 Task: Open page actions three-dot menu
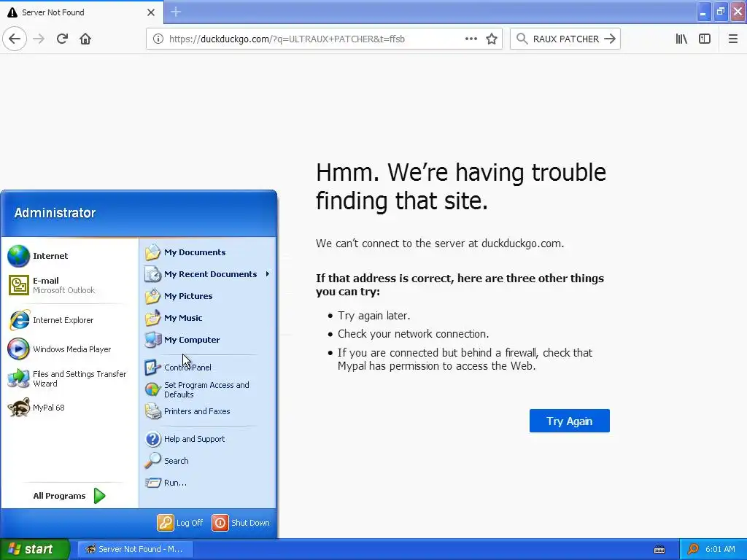(471, 39)
